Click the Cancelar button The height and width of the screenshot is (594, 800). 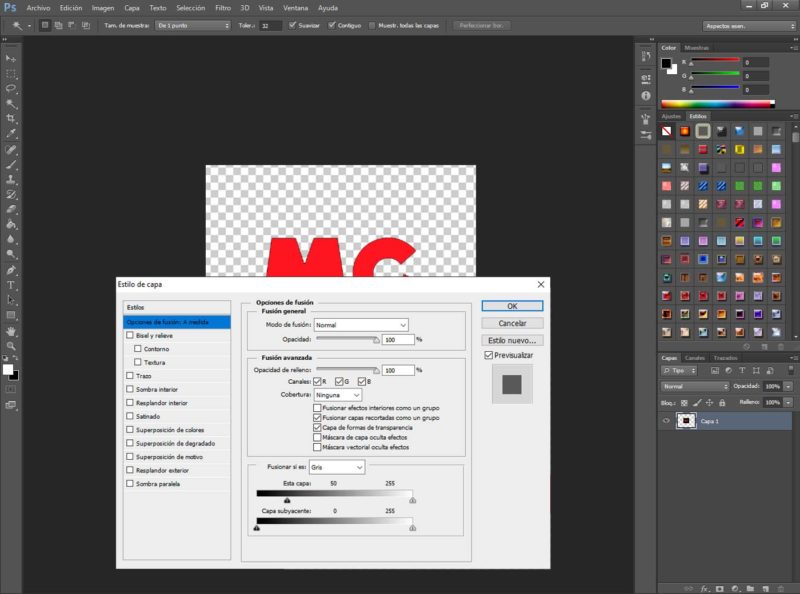click(x=512, y=323)
